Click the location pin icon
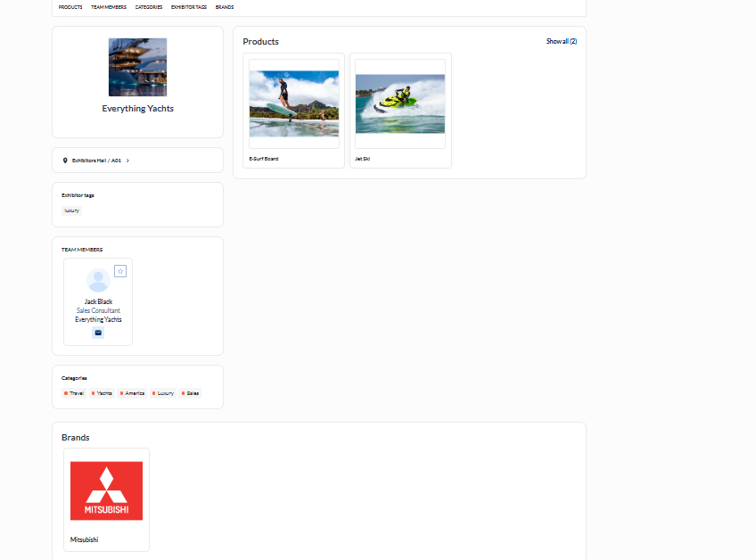Image resolution: width=756 pixels, height=560 pixels. 65,161
